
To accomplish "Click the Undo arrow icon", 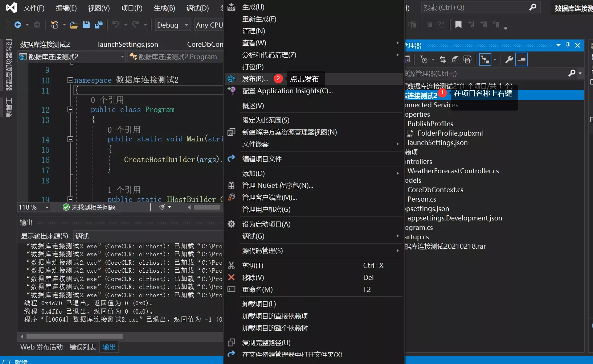I will pos(115,25).
